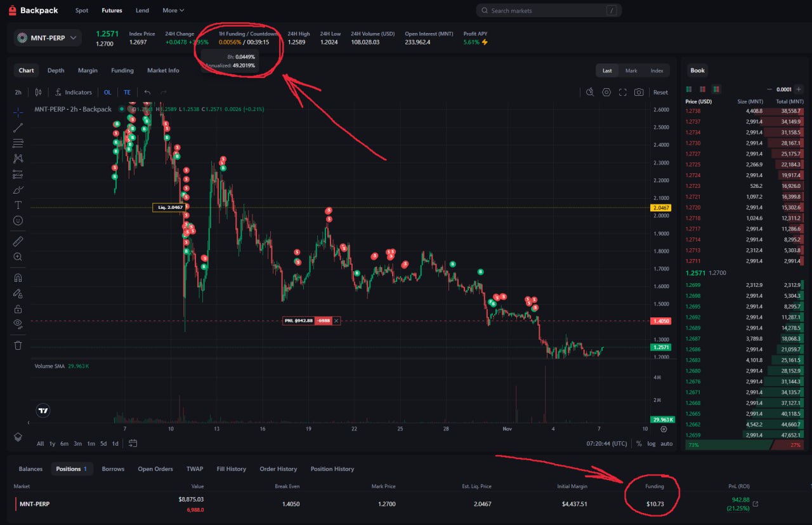This screenshot has width=812, height=525.
Task: Switch chart price to Mark
Action: [x=631, y=70]
